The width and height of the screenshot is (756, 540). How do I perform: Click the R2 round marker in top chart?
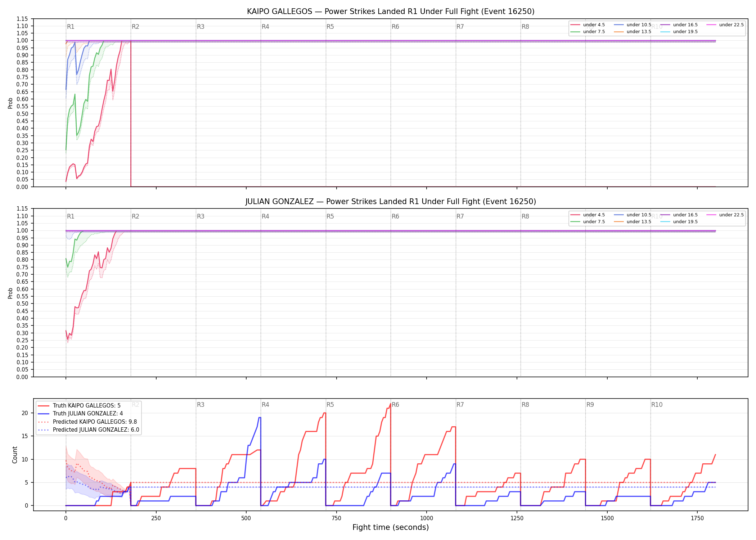135,27
